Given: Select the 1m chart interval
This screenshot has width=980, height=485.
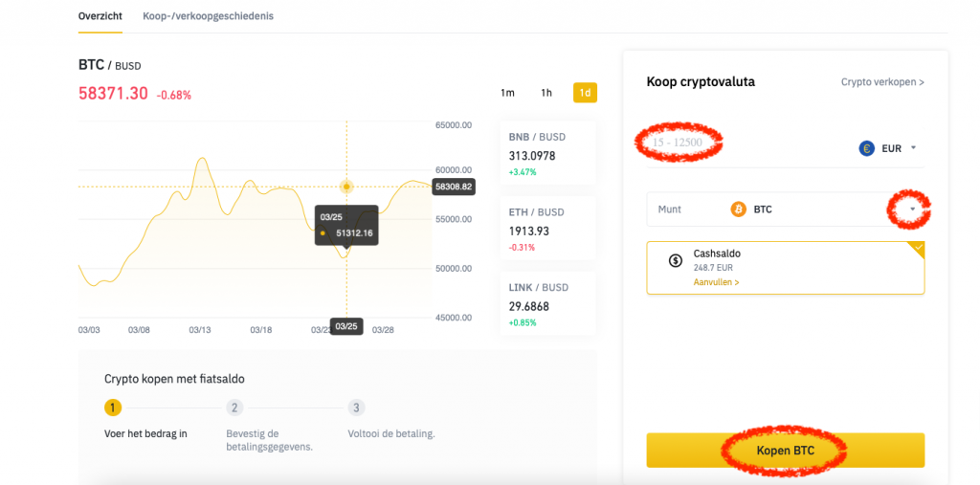Looking at the screenshot, I should point(507,93).
